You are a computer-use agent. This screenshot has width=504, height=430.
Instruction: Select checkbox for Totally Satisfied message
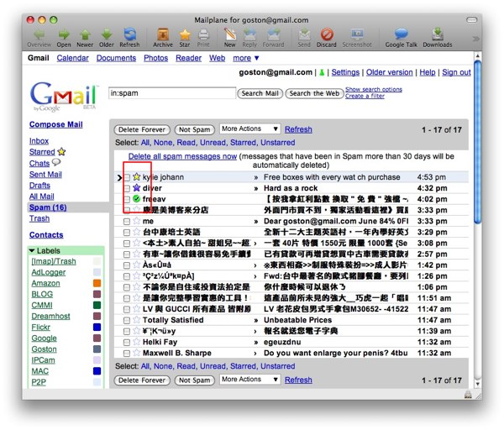pyautogui.click(x=127, y=321)
